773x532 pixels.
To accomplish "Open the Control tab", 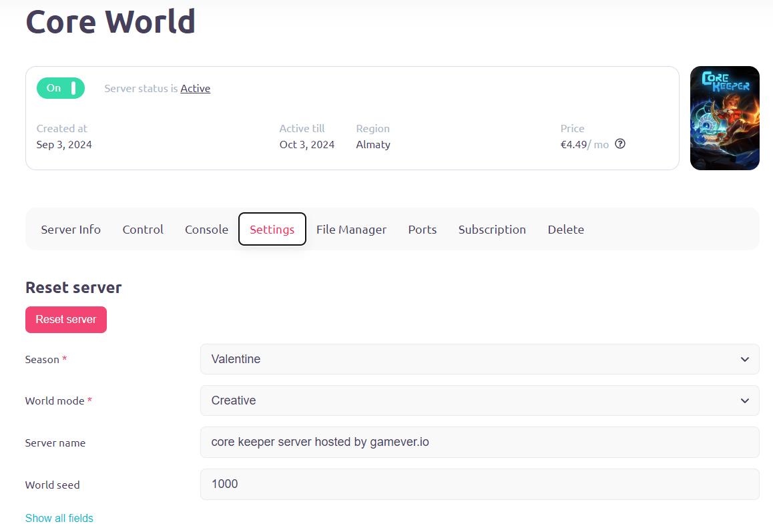I will 142,229.
